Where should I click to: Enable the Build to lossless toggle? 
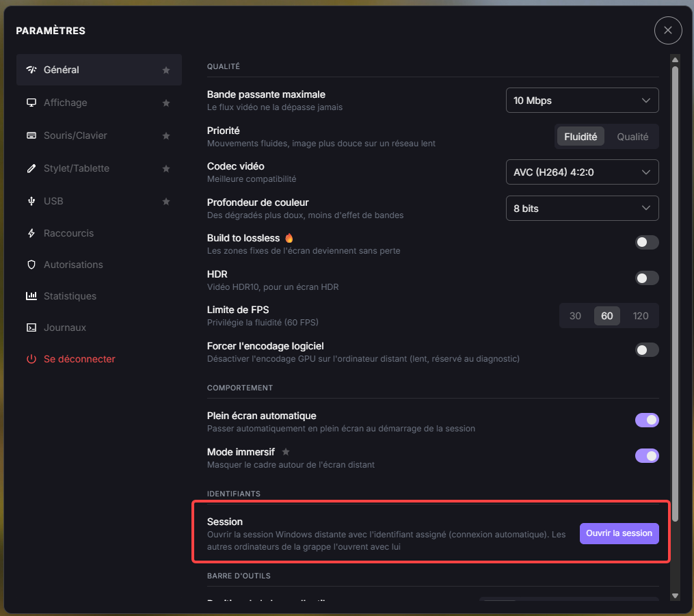click(x=647, y=242)
